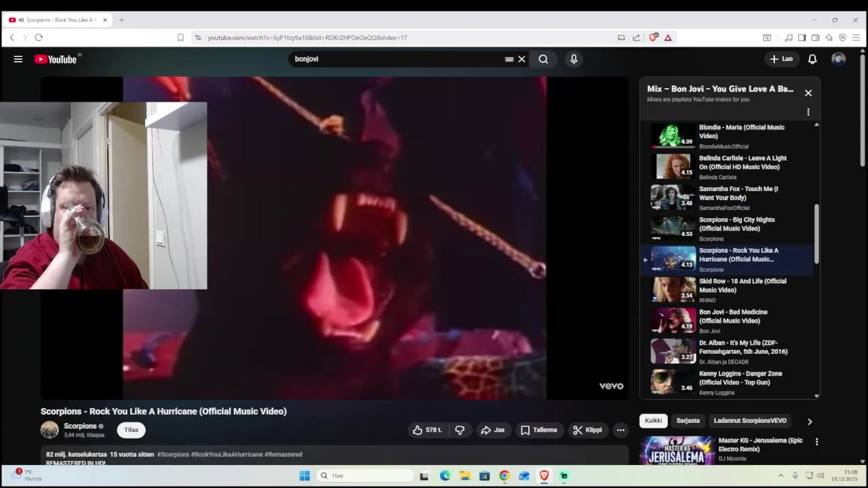Screen dimensions: 868x488
Task: Open the browser main hamburger menu
Action: click(856, 37)
